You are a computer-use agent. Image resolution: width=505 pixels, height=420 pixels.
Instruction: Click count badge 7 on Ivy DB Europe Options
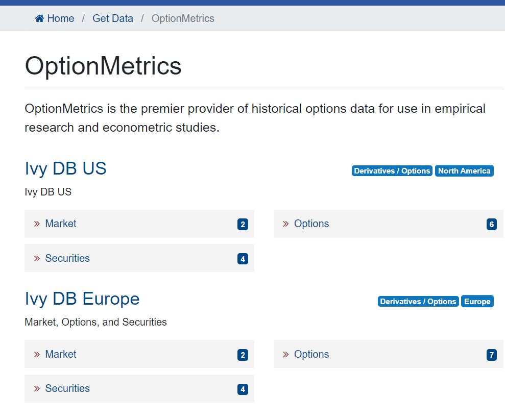tap(492, 355)
